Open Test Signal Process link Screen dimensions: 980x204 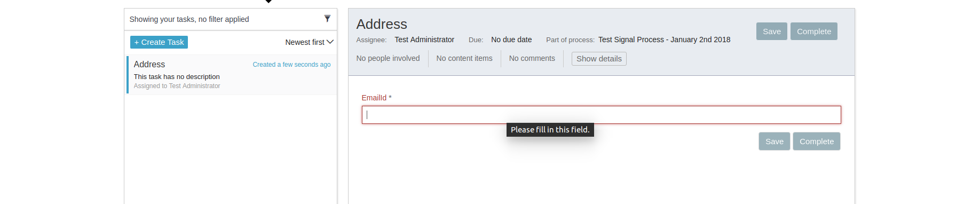tap(664, 40)
